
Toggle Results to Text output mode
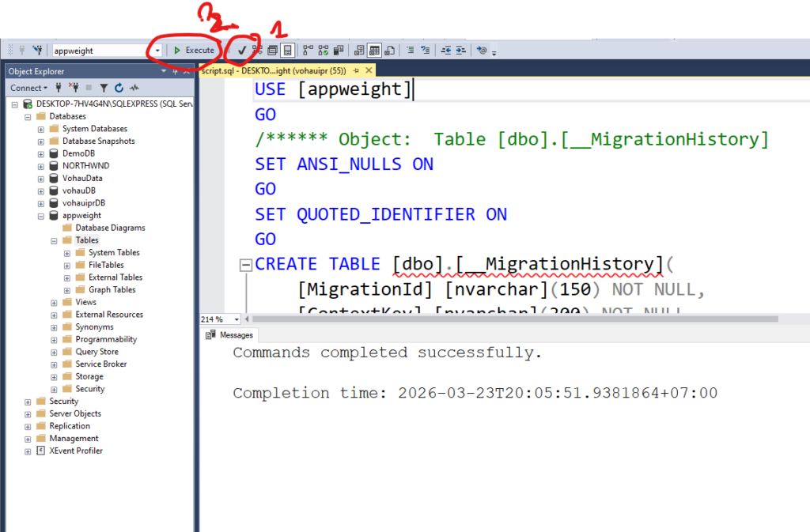(x=359, y=50)
